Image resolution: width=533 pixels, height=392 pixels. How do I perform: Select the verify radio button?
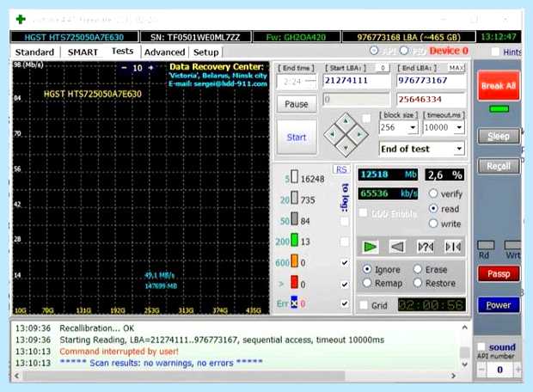click(433, 193)
